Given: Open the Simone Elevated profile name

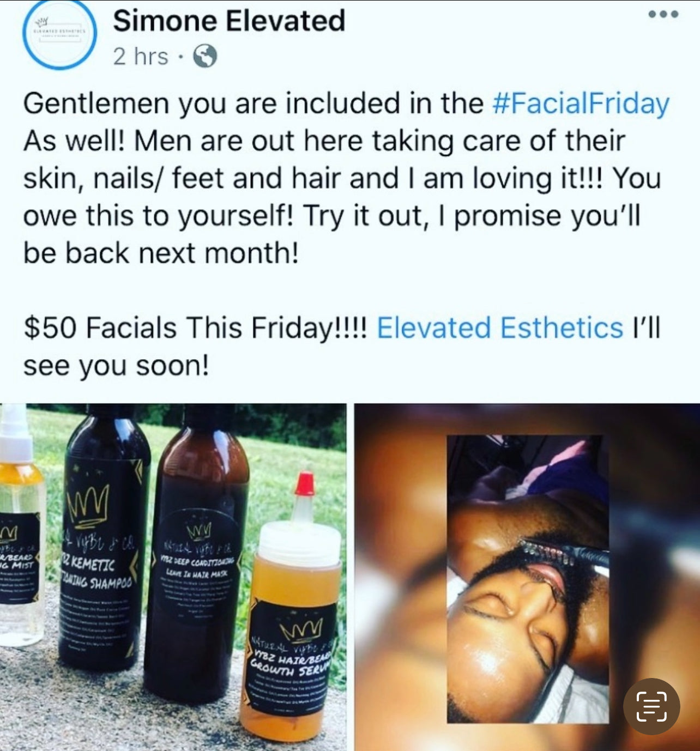Looking at the screenshot, I should [229, 21].
